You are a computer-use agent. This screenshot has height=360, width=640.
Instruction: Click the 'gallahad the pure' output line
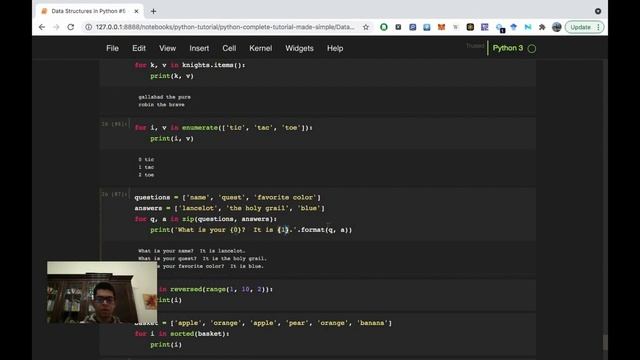click(164, 97)
